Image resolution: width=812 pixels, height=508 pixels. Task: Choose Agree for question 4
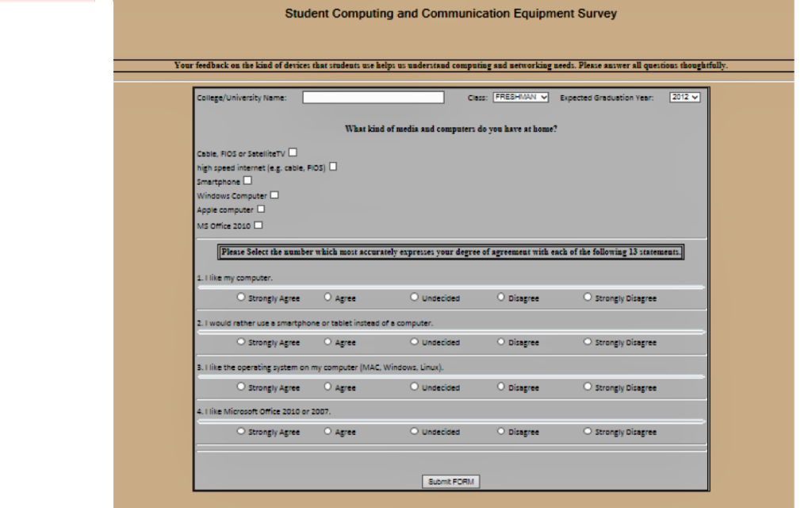[x=327, y=432]
